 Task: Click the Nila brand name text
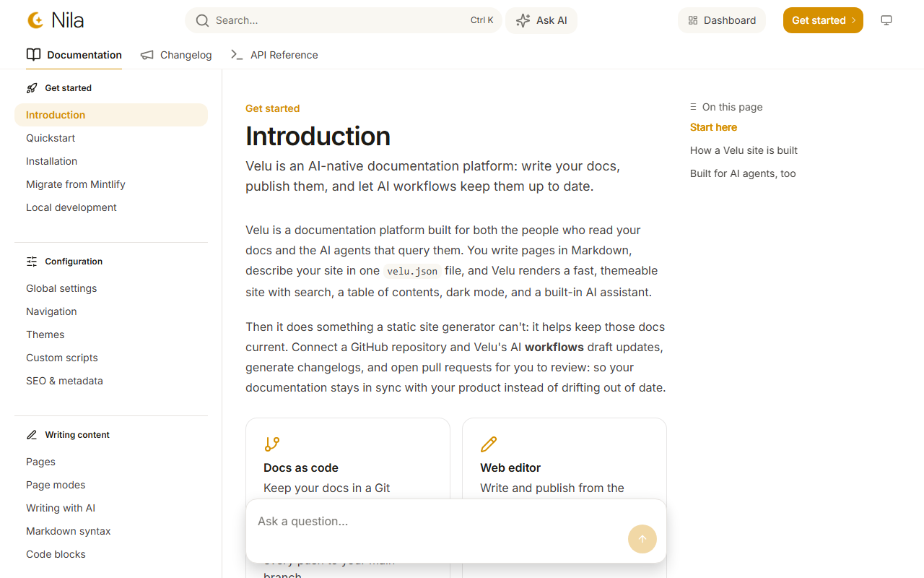coord(68,20)
